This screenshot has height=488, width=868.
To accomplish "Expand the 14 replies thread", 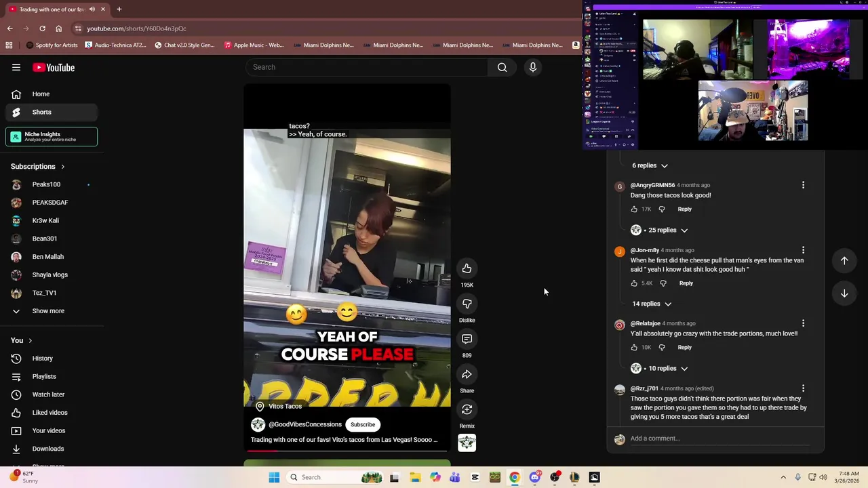I will click(652, 304).
